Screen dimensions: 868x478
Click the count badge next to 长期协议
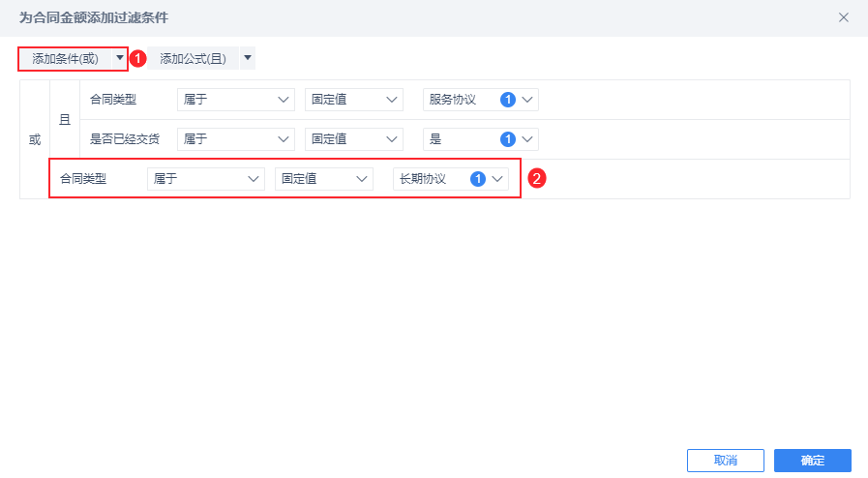tap(477, 179)
